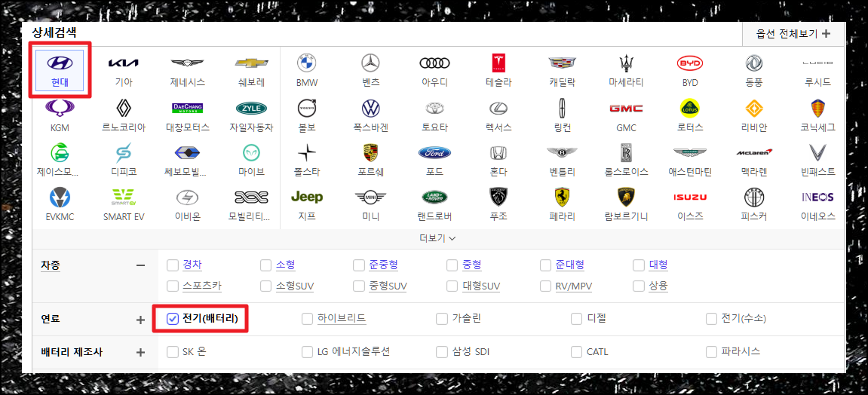Choose the Lamborghini (람보르기니) icon
868x395 pixels.
626,197
